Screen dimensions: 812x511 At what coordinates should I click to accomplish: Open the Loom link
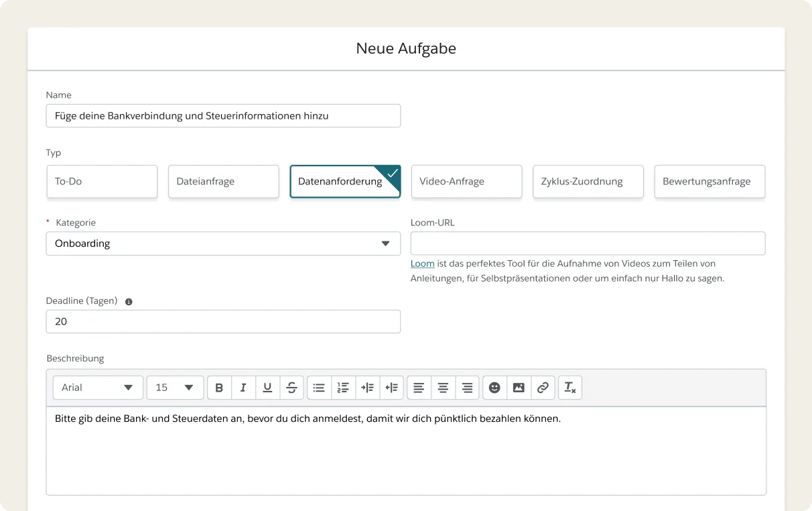point(422,264)
